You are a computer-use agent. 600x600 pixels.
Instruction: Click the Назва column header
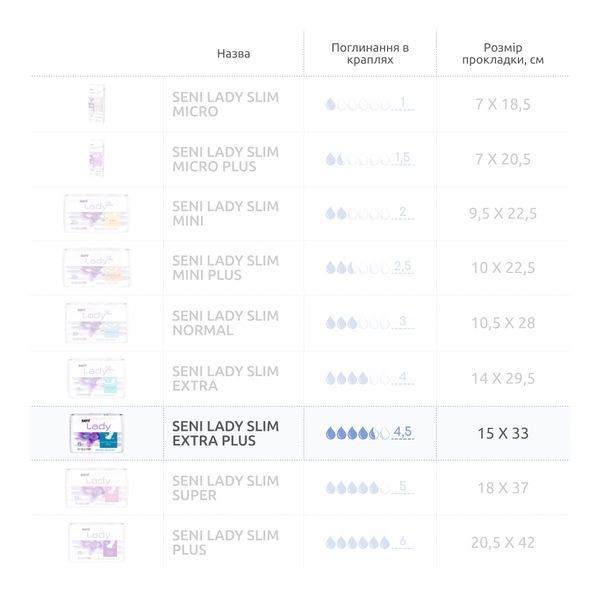point(233,54)
